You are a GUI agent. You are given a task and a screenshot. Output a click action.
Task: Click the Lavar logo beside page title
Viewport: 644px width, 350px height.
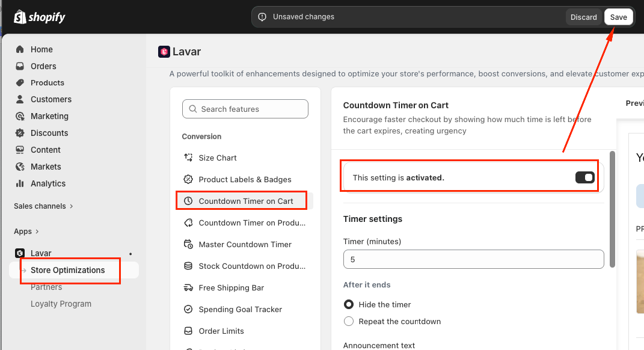(164, 52)
